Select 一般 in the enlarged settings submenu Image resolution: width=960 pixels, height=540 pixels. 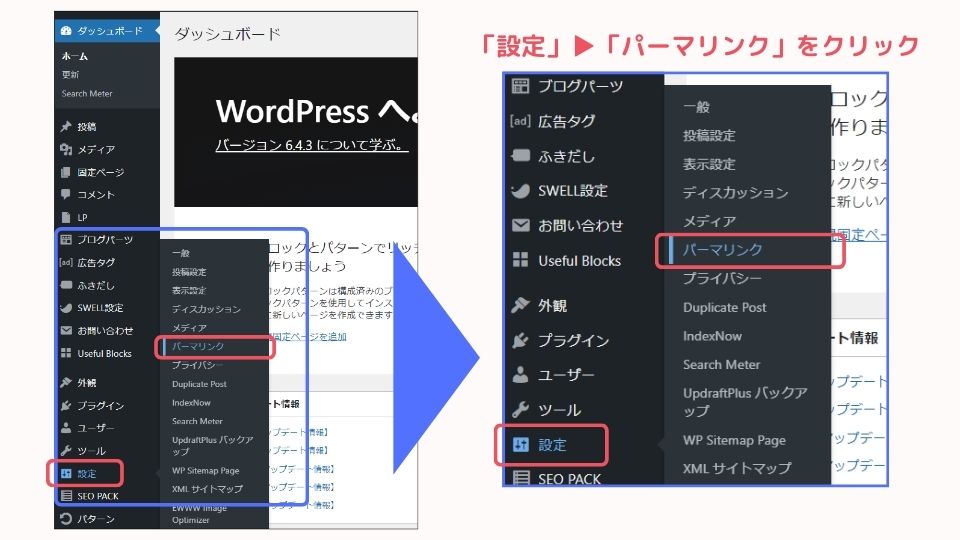(x=697, y=107)
